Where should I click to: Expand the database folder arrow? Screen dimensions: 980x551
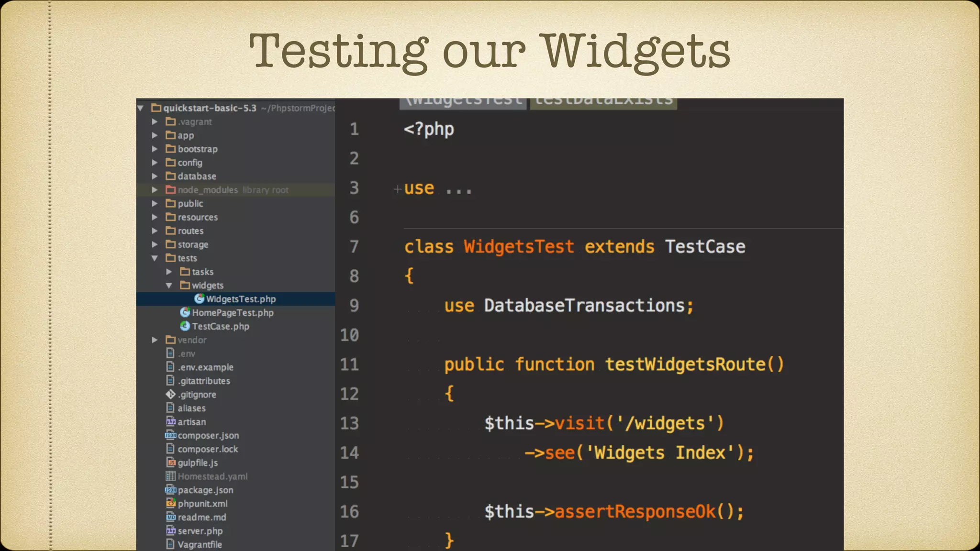155,176
